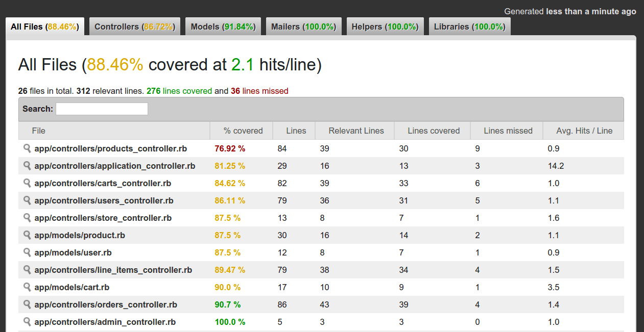Image resolution: width=644 pixels, height=332 pixels.
Task: Open the Mailers coverage tab
Action: (304, 27)
